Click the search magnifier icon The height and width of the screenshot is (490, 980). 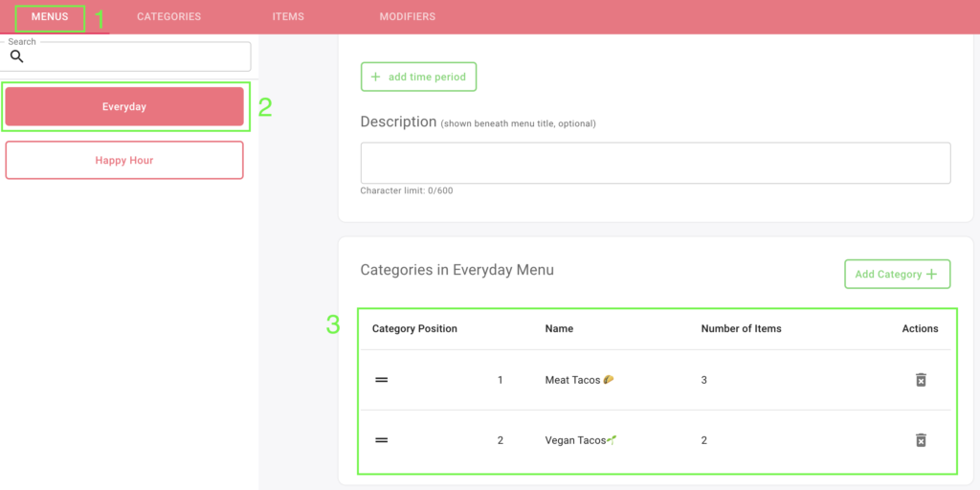click(17, 56)
